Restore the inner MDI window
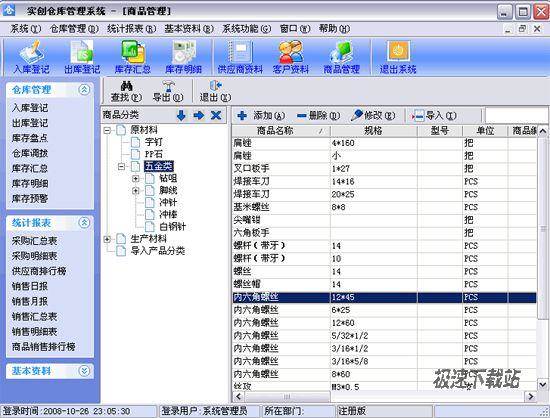 tap(522, 29)
